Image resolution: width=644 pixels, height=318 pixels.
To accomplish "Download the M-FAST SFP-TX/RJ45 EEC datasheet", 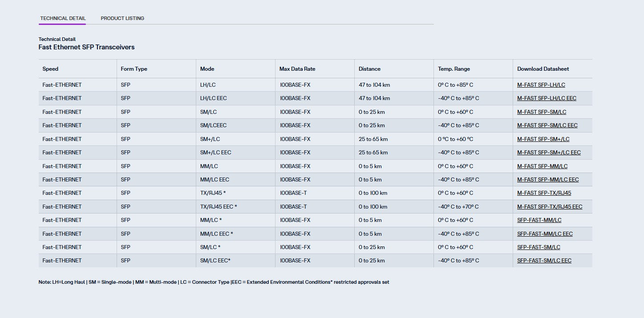I will [550, 207].
